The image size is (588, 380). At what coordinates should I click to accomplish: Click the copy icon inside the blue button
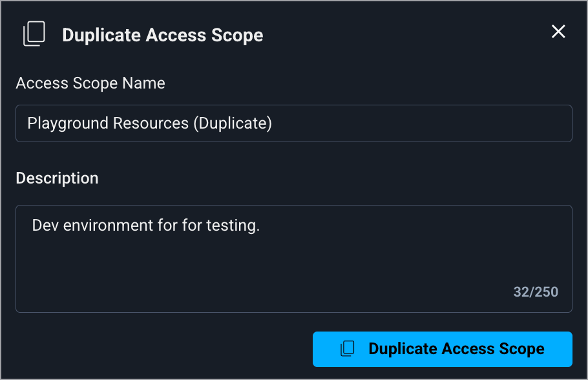click(348, 349)
